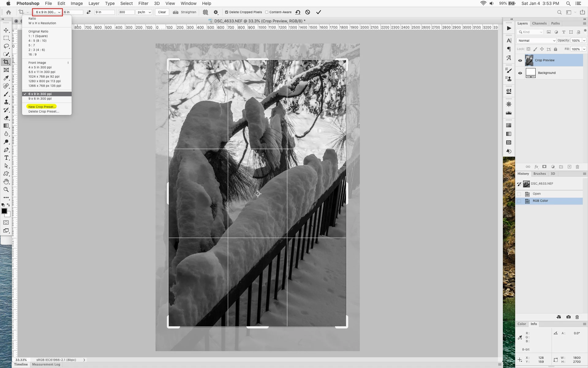Viewport: 588px width, 368px height.
Task: Swap width and height arrows
Action: point(89,12)
